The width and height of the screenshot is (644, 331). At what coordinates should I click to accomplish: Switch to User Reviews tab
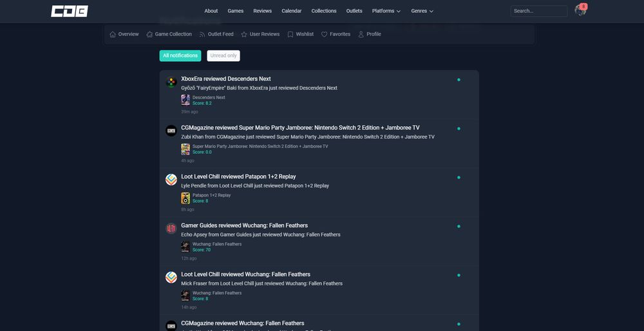pos(260,35)
